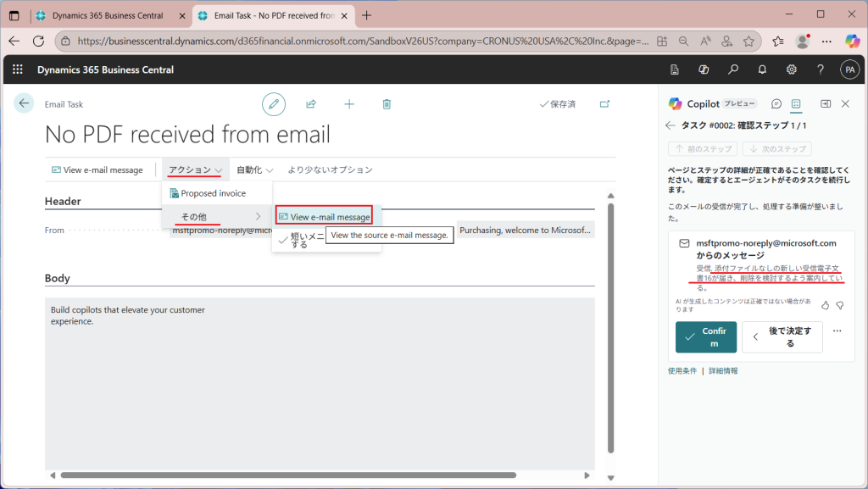
Task: Open help with the question mark icon
Action: coord(821,69)
